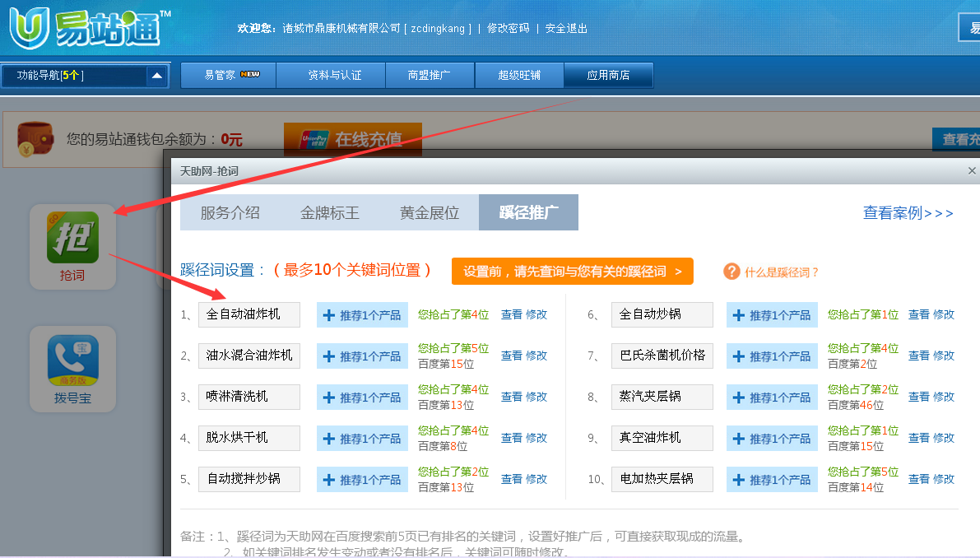
Task: Expand the 功能导航 dropdown arrow
Action: [156, 76]
